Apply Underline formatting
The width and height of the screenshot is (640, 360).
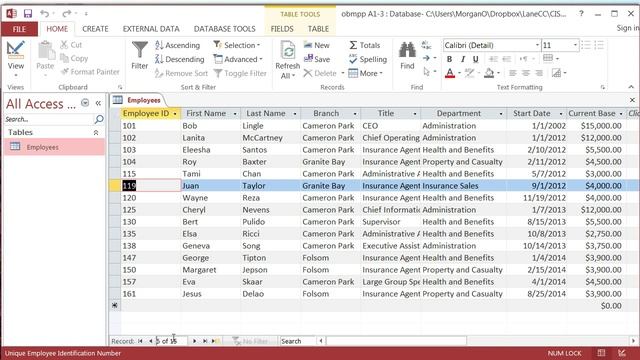pyautogui.click(x=476, y=59)
